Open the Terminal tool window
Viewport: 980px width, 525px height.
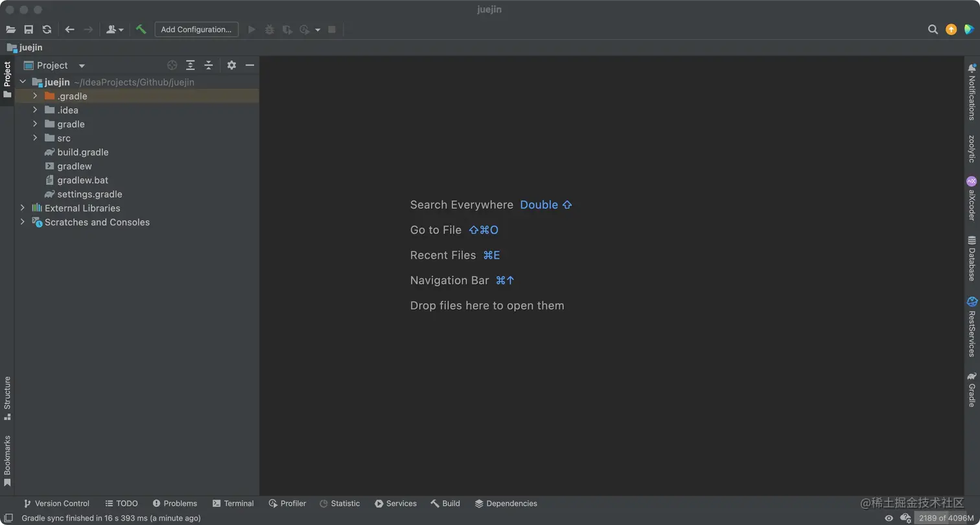click(233, 504)
